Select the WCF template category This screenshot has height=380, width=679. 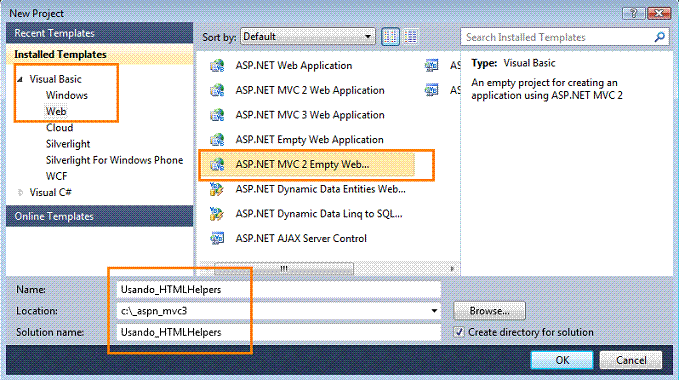[x=57, y=176]
